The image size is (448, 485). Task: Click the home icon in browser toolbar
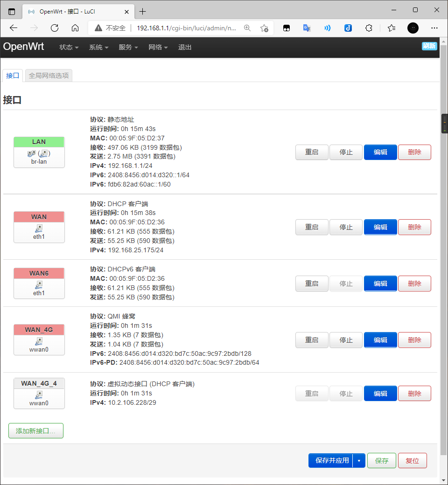tap(75, 28)
